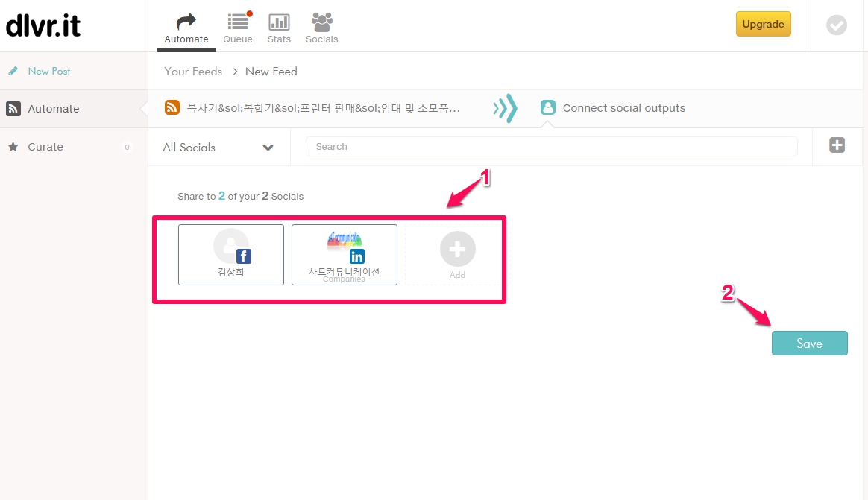Image resolution: width=868 pixels, height=500 pixels.
Task: Open the Automate tab in top navigation
Action: tap(186, 28)
